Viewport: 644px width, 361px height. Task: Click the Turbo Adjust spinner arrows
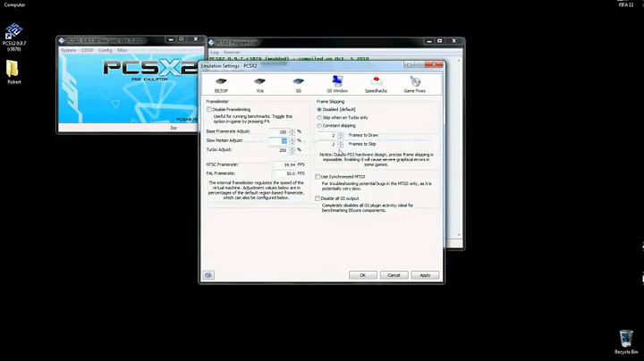click(292, 150)
